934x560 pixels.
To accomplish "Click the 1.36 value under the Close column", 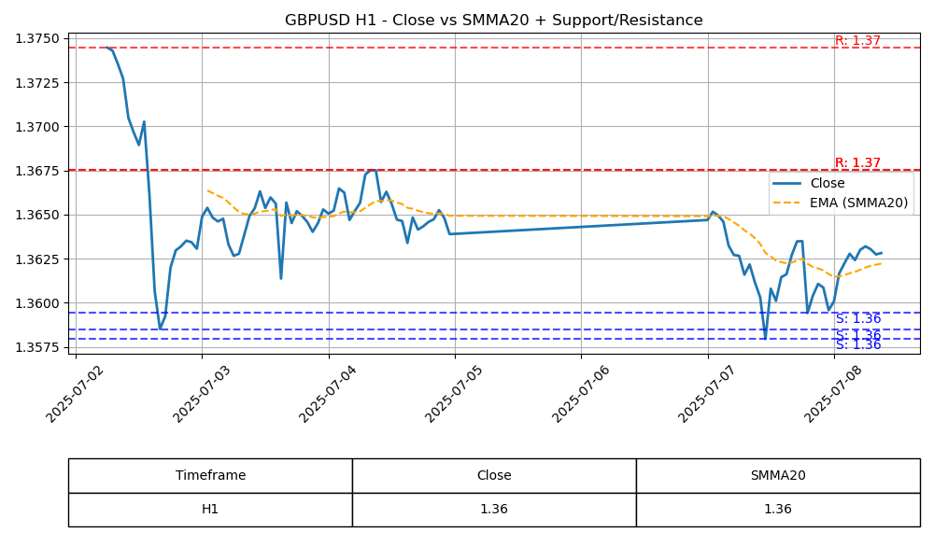I will [x=494, y=510].
